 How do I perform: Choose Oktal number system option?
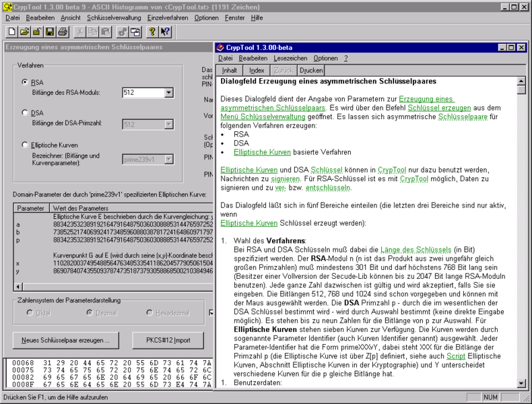[x=30, y=312]
